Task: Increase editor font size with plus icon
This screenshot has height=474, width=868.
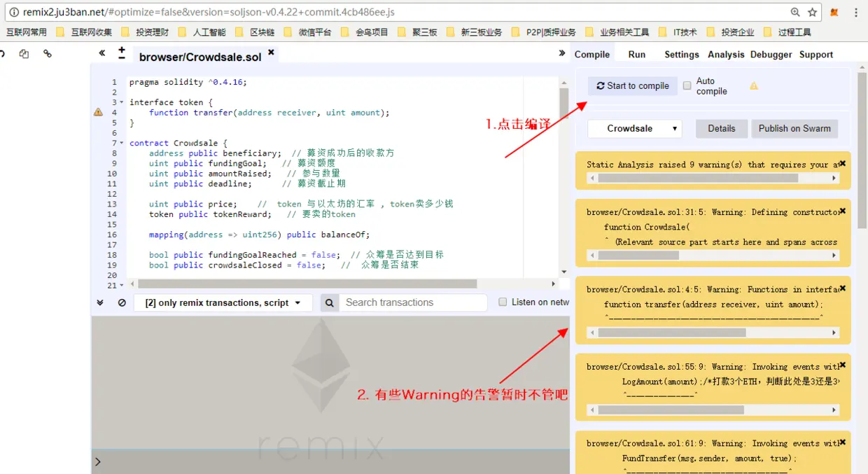Action: (122, 50)
